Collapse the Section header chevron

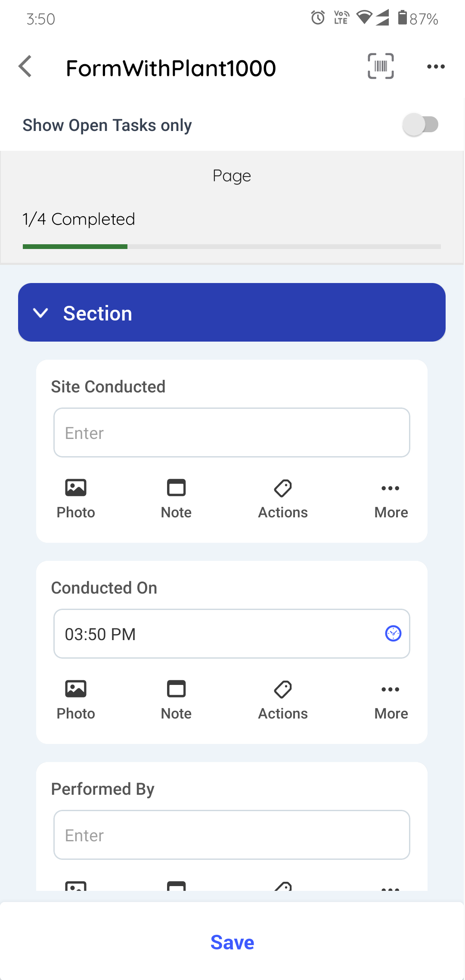pos(40,313)
